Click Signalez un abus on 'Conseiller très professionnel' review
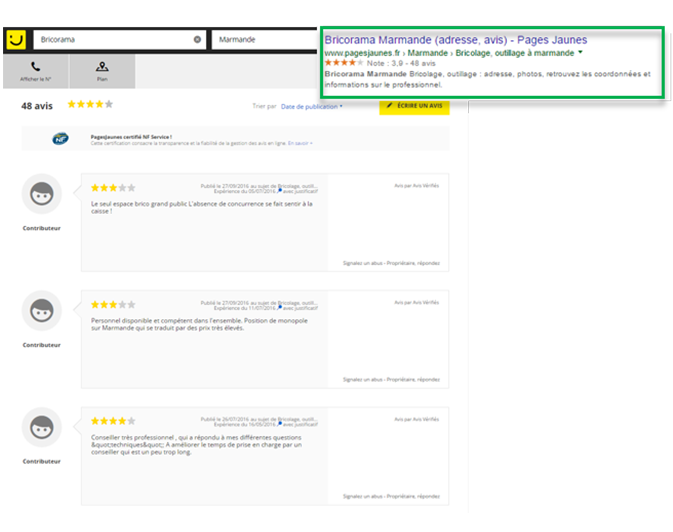 pos(363,496)
